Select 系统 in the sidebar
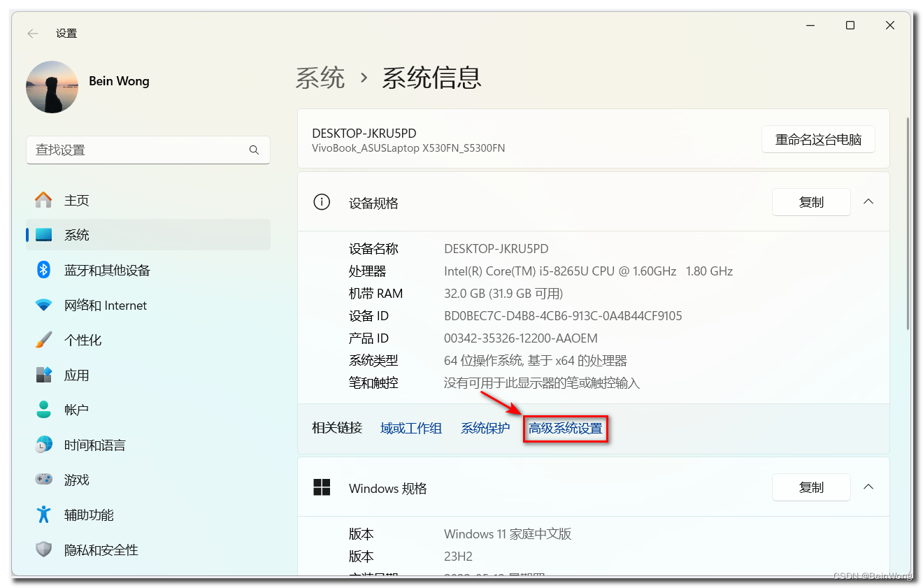 (x=148, y=235)
